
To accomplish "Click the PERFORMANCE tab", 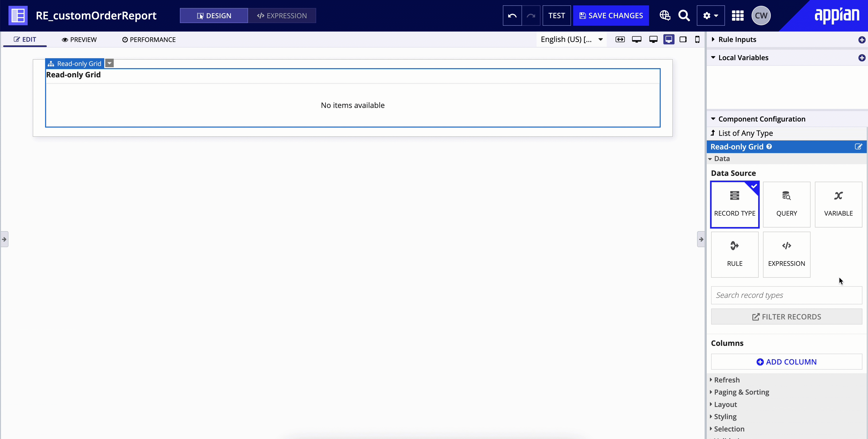I will (x=149, y=39).
